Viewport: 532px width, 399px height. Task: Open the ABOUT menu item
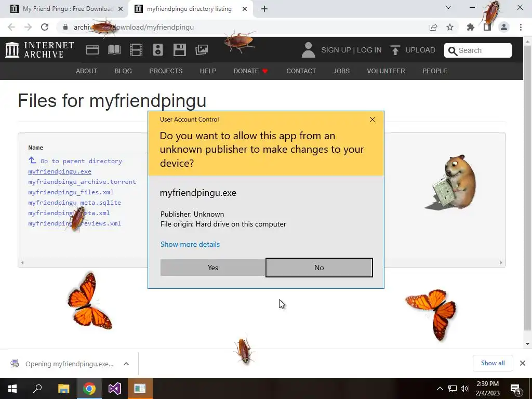point(87,71)
